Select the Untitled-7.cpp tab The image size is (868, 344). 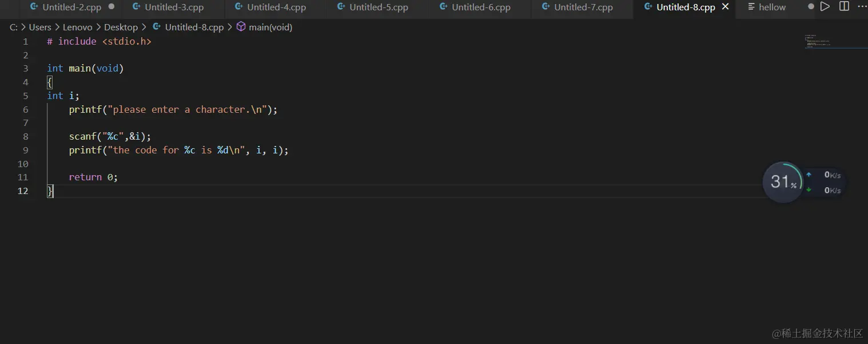(x=583, y=7)
